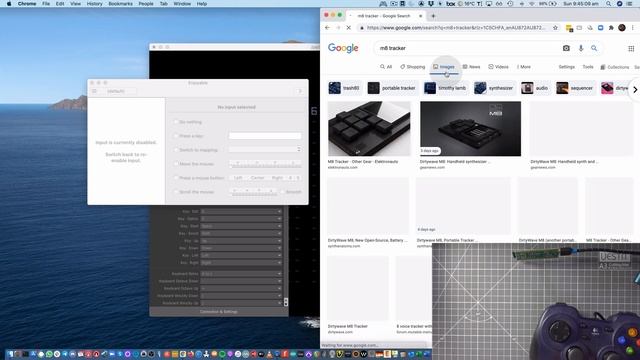Show more filter chips with the right arrow
This screenshot has width=640, height=360.
(635, 89)
